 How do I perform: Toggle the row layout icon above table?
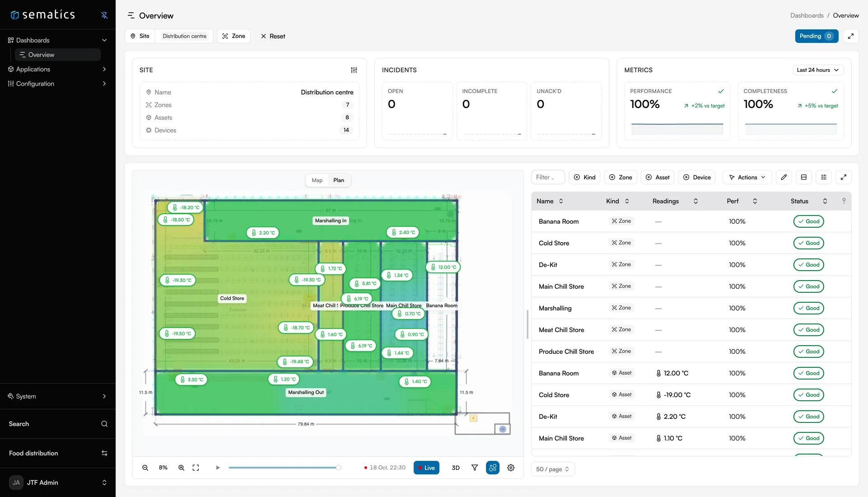(804, 177)
